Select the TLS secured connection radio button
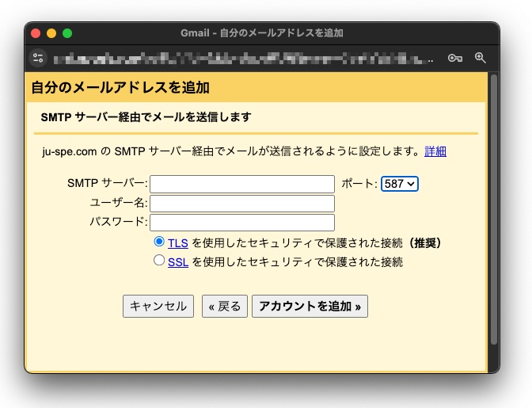Viewport: 532px width, 408px height. point(159,242)
